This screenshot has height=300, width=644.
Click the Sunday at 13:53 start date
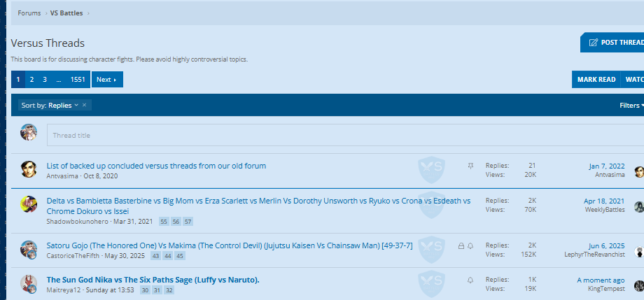tap(110, 290)
